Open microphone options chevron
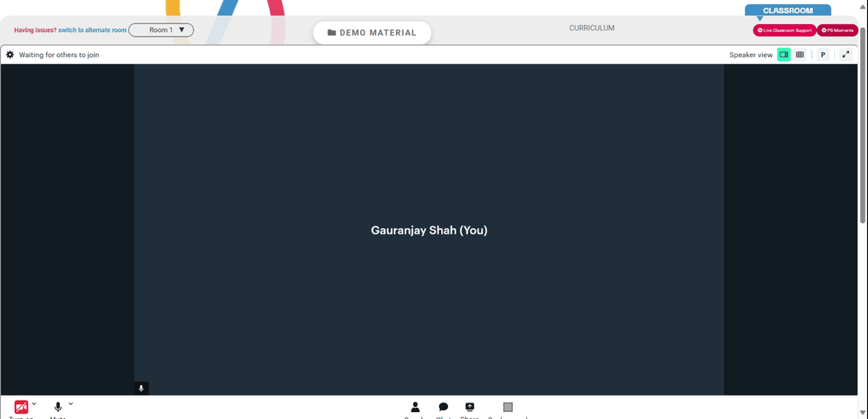The image size is (868, 419). 70,403
